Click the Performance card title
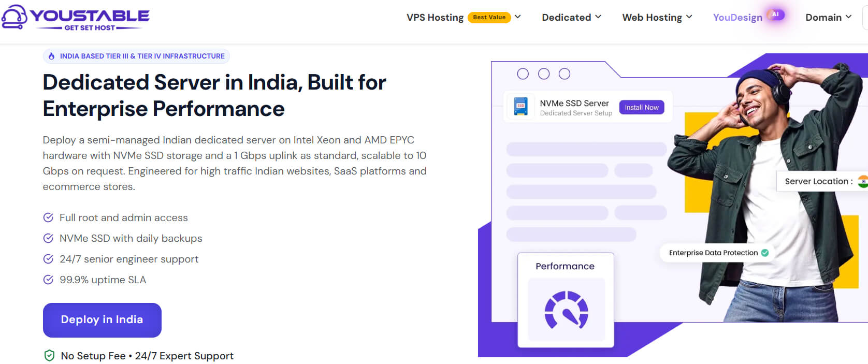Image resolution: width=868 pixels, height=364 pixels. click(x=565, y=266)
